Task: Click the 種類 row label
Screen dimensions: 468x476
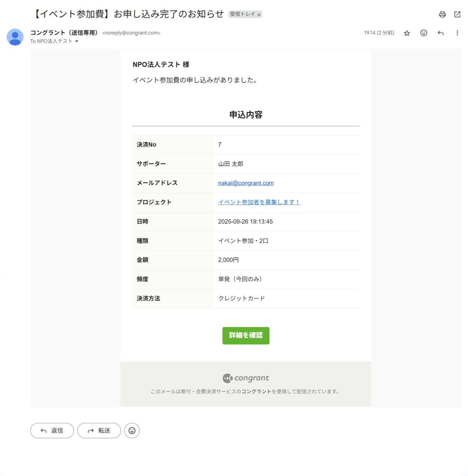Action: click(142, 241)
